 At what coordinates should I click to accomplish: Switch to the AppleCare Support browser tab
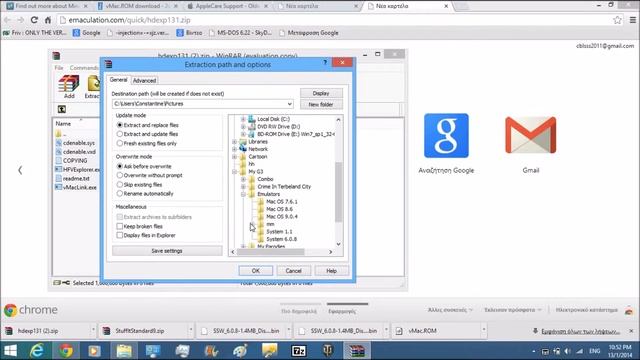click(x=226, y=6)
